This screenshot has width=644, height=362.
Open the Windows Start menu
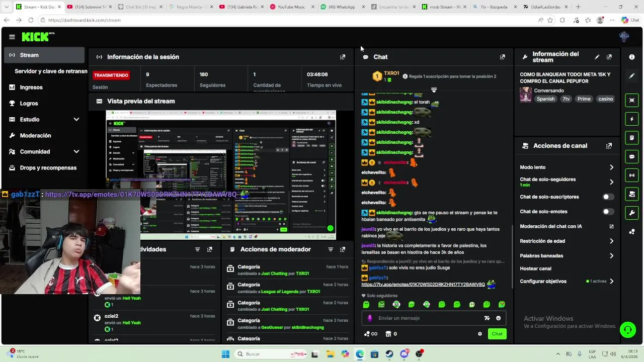point(225,354)
